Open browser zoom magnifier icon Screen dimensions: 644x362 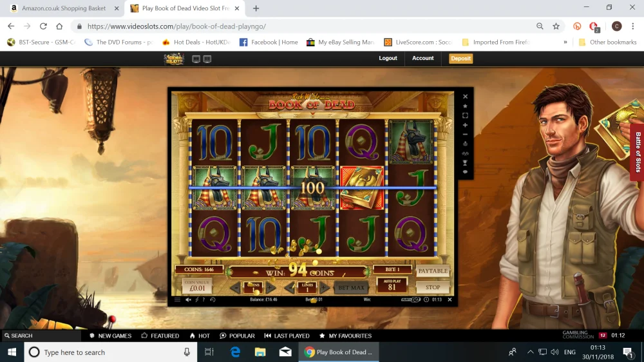540,26
